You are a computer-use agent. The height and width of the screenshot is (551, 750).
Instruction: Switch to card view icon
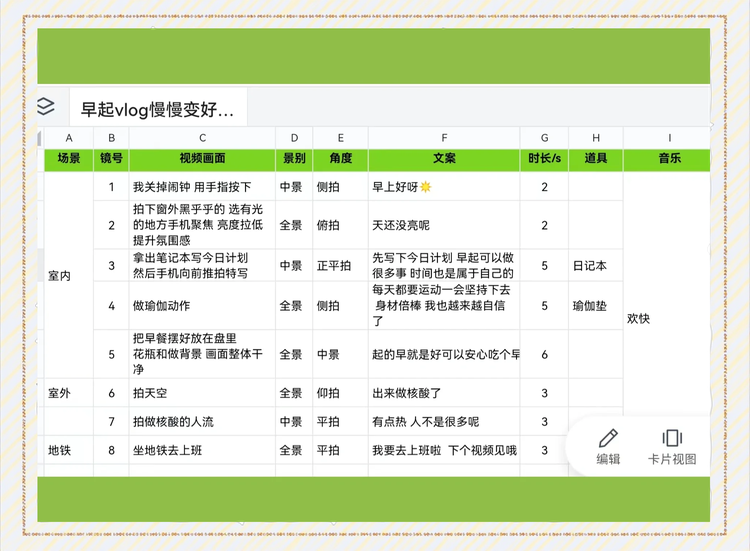[x=672, y=438]
